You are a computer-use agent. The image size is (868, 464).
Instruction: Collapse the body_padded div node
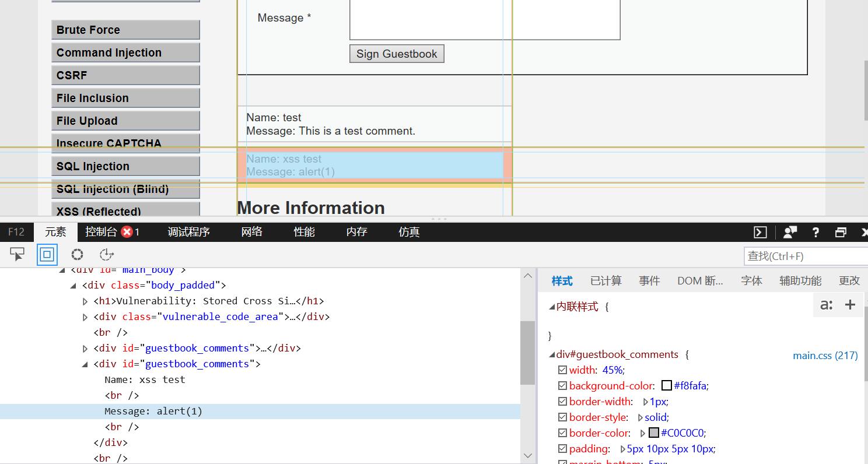tap(73, 286)
